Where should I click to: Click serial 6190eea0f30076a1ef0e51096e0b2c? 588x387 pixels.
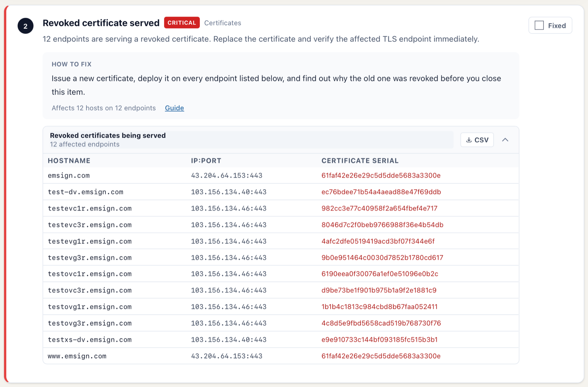point(380,274)
